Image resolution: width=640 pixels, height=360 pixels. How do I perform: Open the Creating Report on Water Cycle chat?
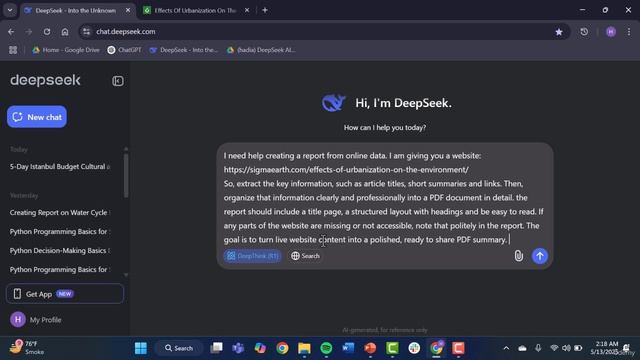coord(60,213)
